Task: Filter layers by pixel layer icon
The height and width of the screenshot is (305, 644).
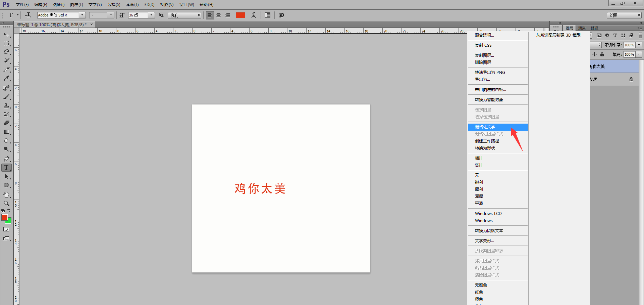Action: pyautogui.click(x=599, y=35)
